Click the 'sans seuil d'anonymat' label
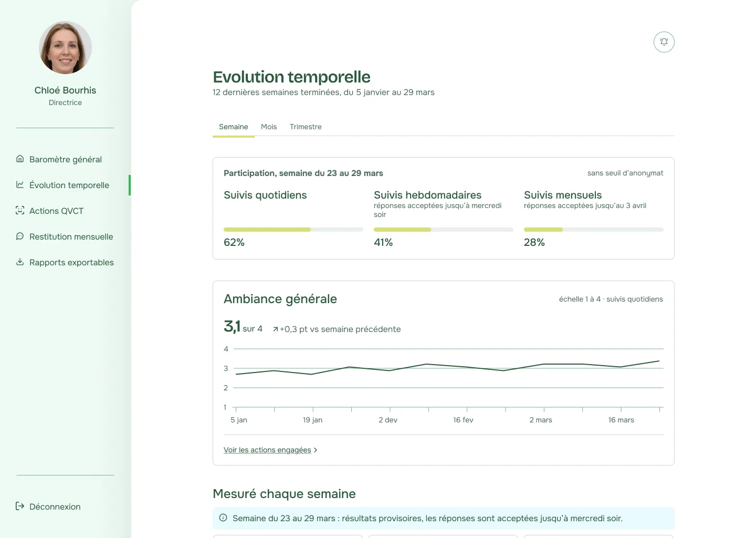 625,173
